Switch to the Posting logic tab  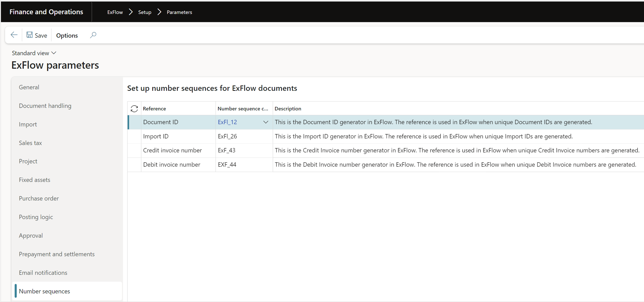[36, 217]
